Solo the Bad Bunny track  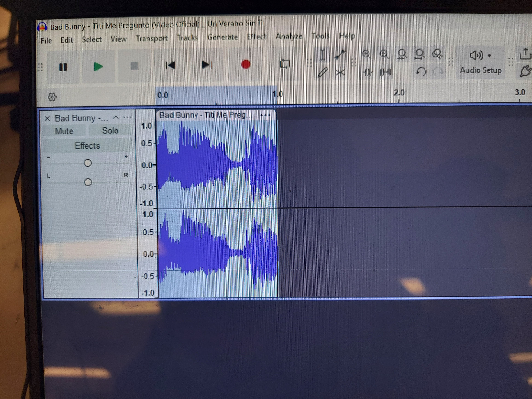(x=110, y=131)
